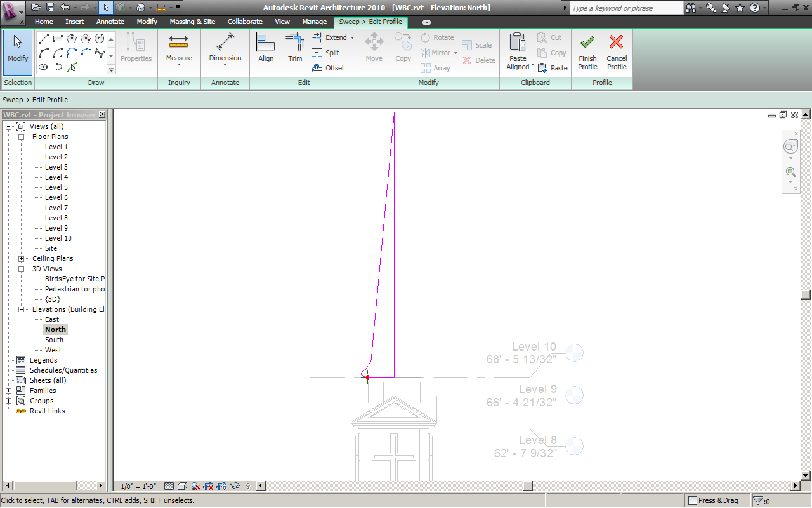Toggle the Press & Drag checkbox
Screen dimensions: 812x508
[x=693, y=500]
